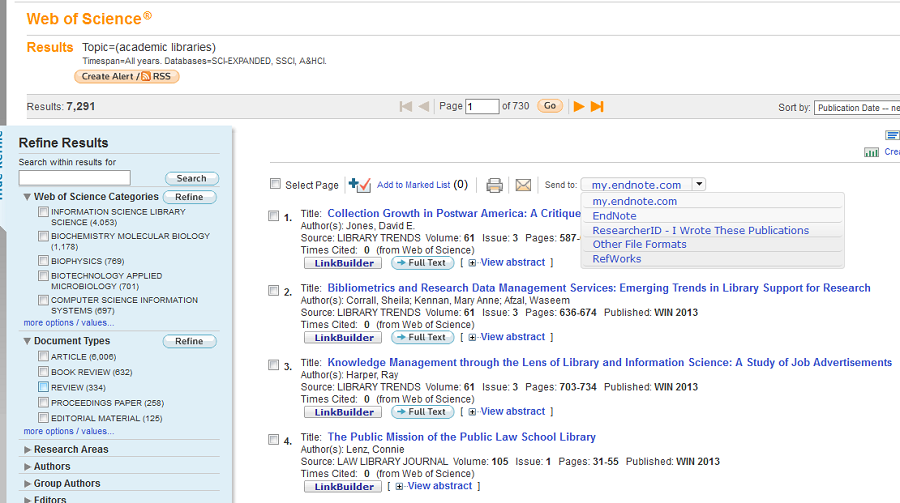Select RefWorks in the Send to menu

click(x=616, y=259)
